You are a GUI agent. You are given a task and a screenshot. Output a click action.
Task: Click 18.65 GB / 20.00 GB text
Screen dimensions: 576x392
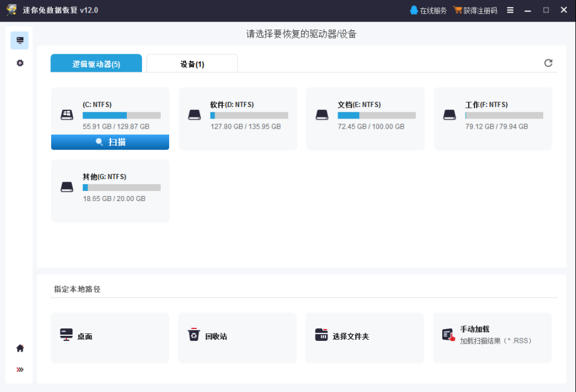pyautogui.click(x=114, y=199)
